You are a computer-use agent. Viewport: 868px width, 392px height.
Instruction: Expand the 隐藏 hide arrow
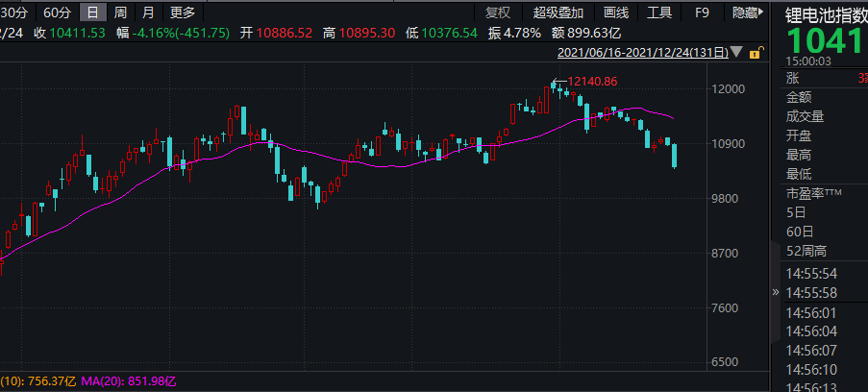click(x=763, y=12)
